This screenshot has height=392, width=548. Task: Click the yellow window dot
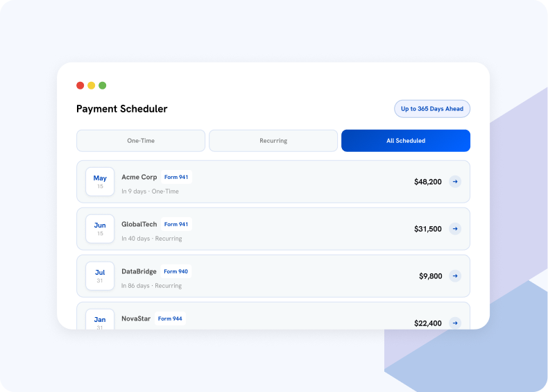tap(91, 85)
